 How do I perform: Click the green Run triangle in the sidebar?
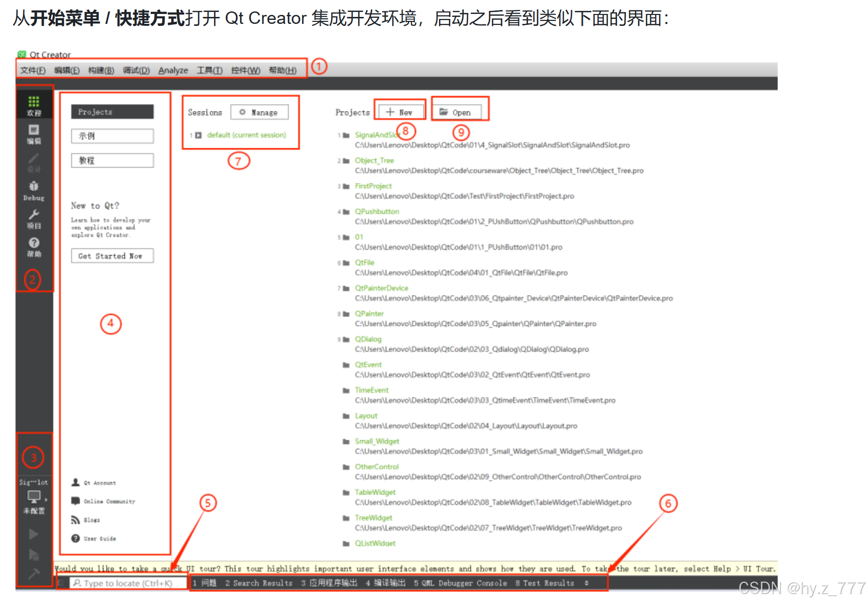tap(34, 534)
